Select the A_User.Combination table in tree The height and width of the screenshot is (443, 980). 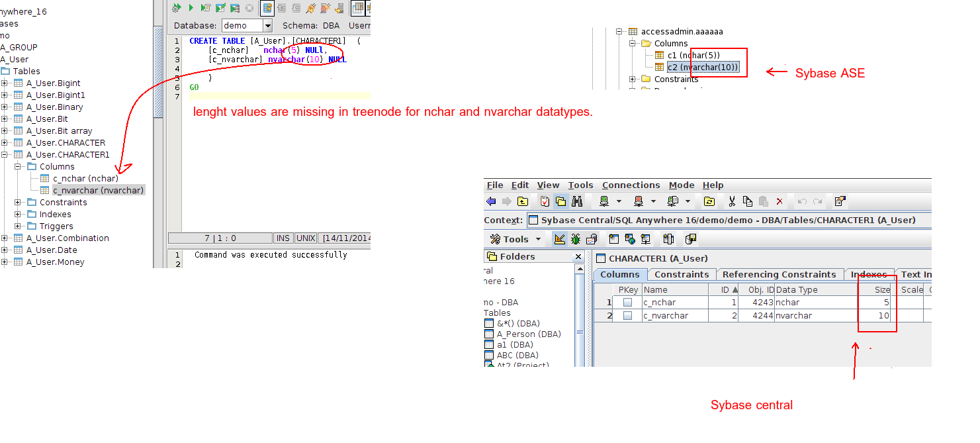[x=67, y=238]
